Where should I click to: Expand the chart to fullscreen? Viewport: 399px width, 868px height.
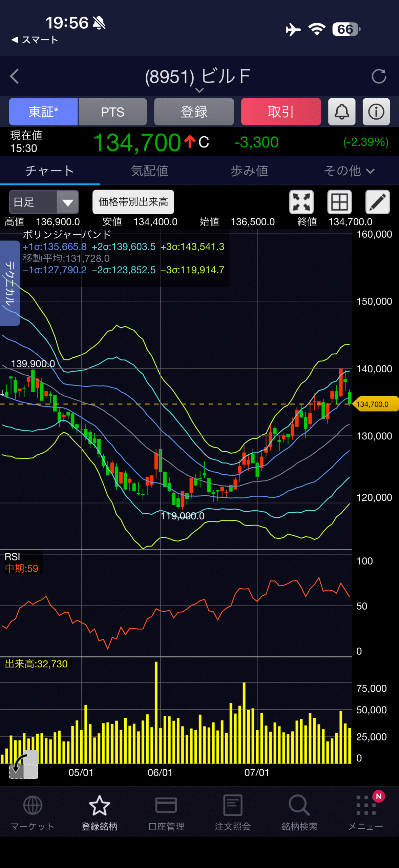tap(301, 202)
